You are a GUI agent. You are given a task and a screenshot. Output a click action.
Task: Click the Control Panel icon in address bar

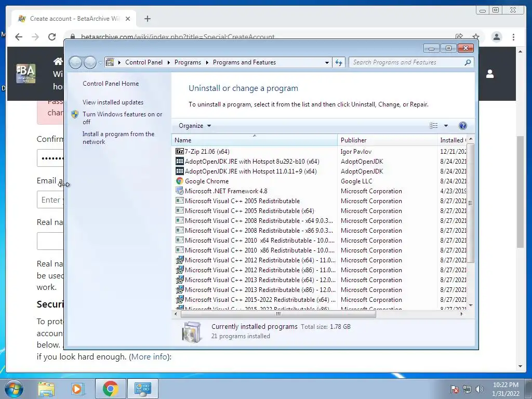110,62
